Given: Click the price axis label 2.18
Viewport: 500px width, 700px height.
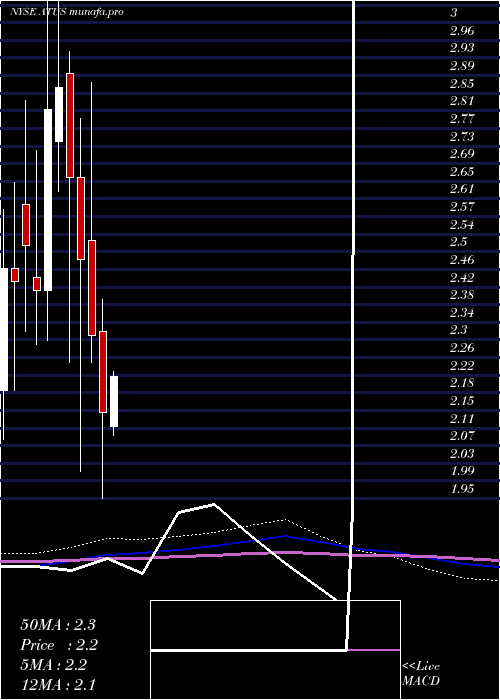Looking at the screenshot, I should [462, 383].
